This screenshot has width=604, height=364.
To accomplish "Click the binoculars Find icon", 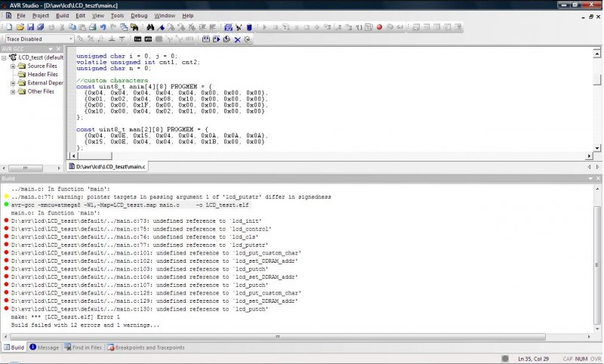I will coord(150,27).
